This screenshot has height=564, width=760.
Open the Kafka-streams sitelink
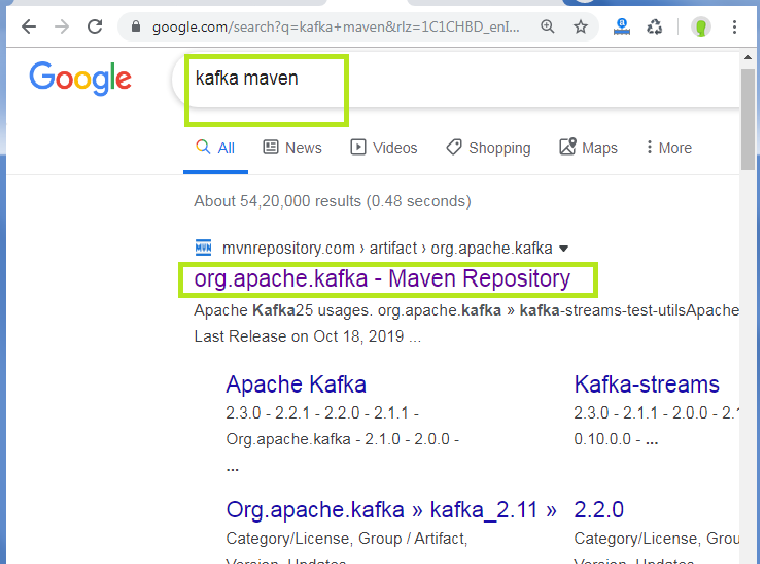(x=647, y=385)
